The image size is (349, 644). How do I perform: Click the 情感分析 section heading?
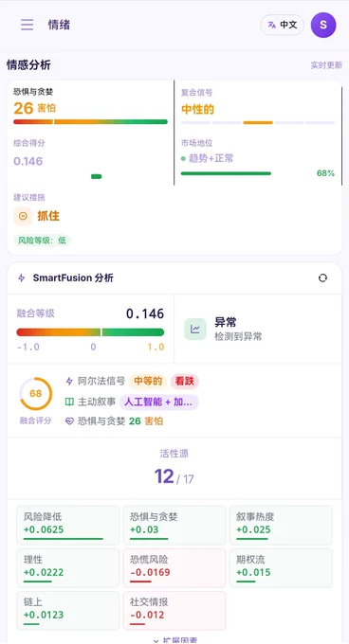[x=28, y=65]
